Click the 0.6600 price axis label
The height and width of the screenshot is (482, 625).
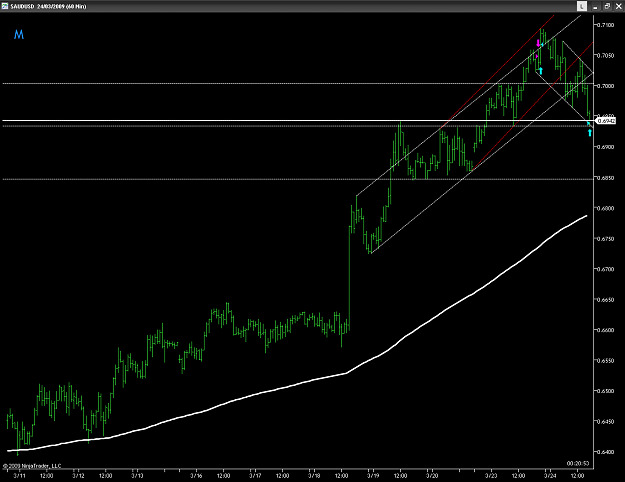606,330
